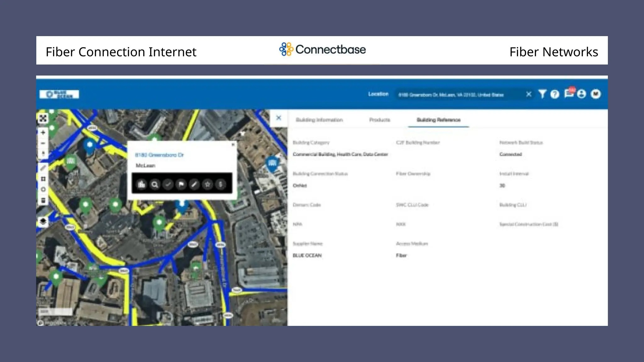Screen dimensions: 644x362
Task: Click the circular M avatar icon in header
Action: 596,94
